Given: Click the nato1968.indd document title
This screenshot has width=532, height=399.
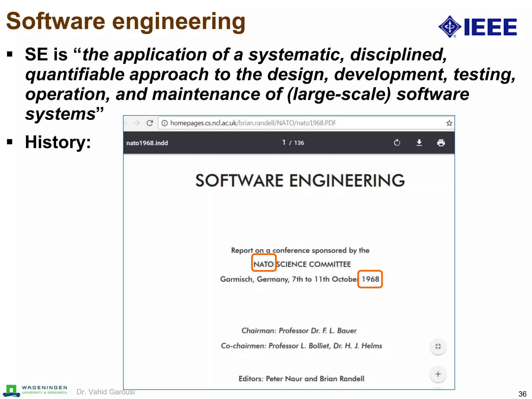Looking at the screenshot, I should pos(147,143).
